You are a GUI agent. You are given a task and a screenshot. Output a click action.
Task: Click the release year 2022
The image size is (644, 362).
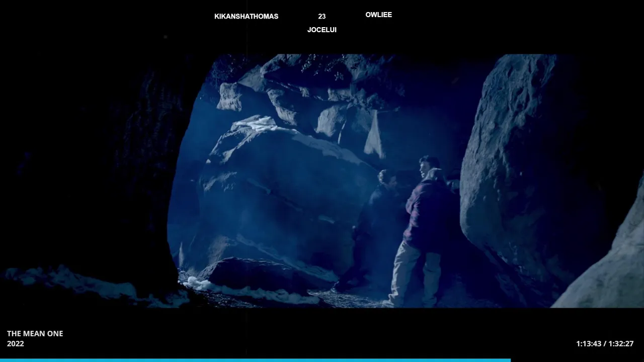(x=16, y=344)
